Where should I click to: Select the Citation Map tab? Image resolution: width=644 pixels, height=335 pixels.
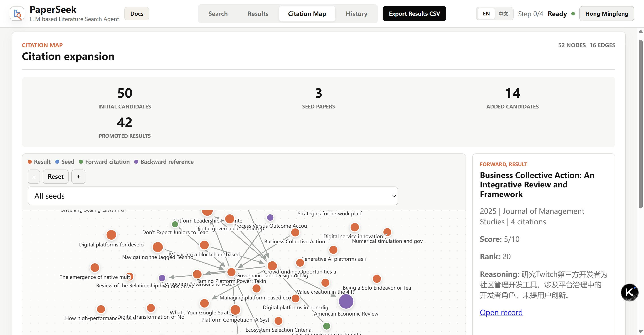[307, 14]
